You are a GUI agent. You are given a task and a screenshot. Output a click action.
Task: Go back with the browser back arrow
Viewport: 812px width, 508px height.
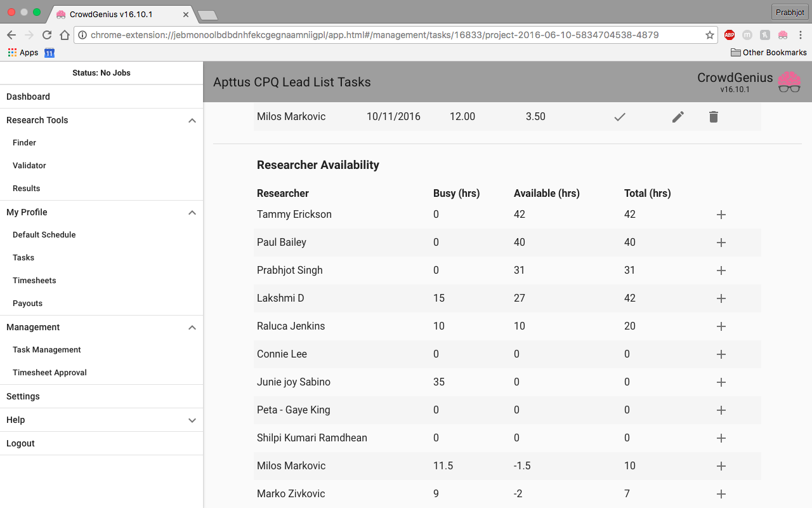(x=11, y=35)
